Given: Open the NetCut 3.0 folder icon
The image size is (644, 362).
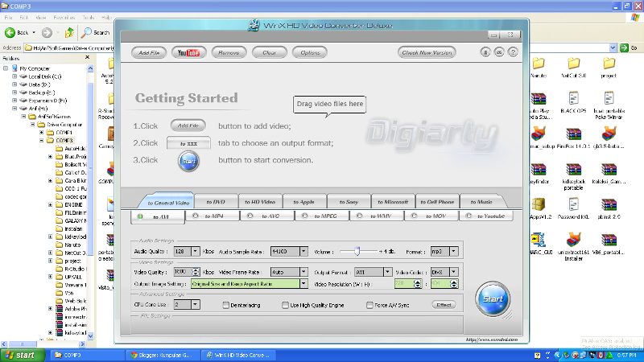Looking at the screenshot, I should [573, 68].
